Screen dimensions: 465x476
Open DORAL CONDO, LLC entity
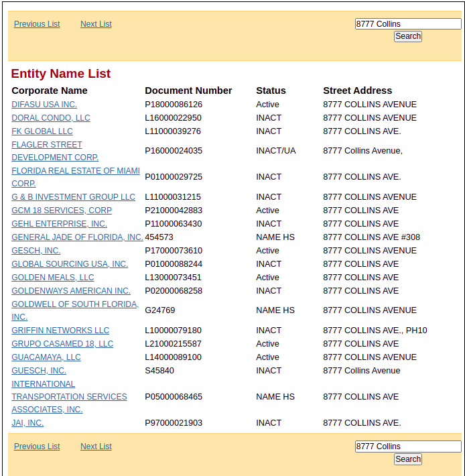51,118
